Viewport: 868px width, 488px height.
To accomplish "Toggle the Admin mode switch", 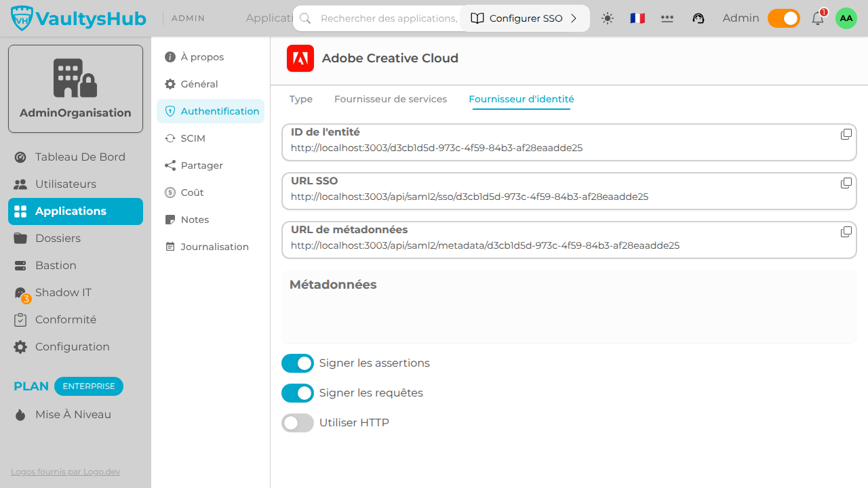I will click(784, 18).
